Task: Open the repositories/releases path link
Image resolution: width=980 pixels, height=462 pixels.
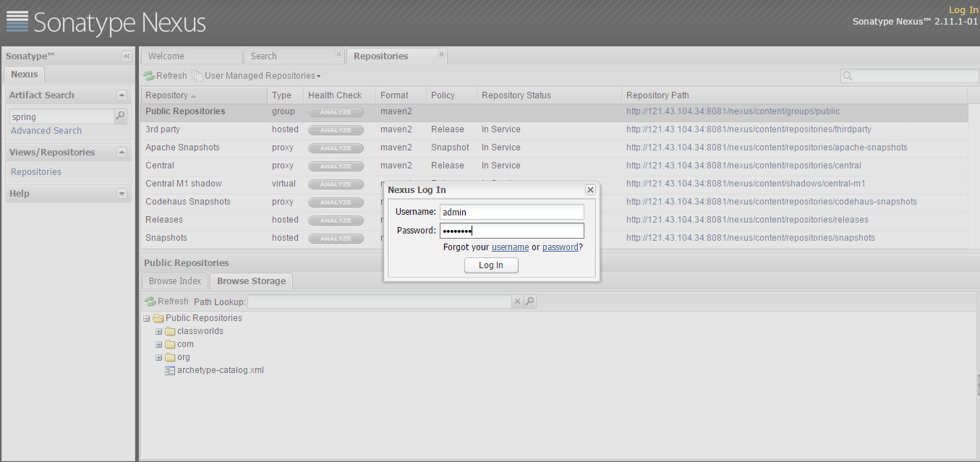Action: (x=747, y=220)
